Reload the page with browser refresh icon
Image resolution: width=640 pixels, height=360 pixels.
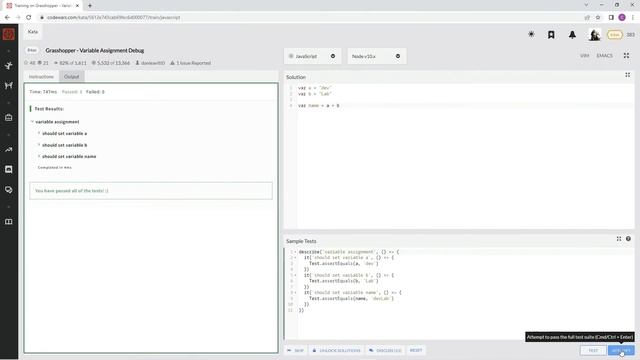(29, 17)
